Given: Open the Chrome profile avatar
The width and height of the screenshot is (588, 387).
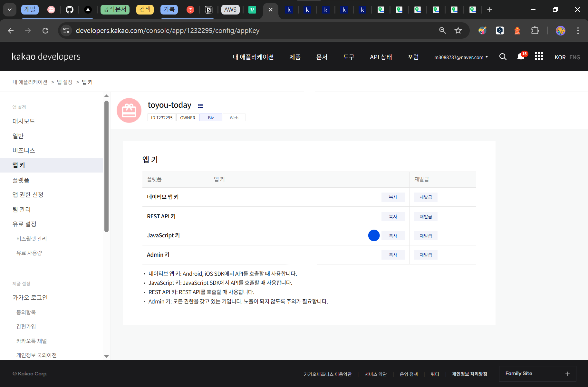Looking at the screenshot, I should 561,31.
